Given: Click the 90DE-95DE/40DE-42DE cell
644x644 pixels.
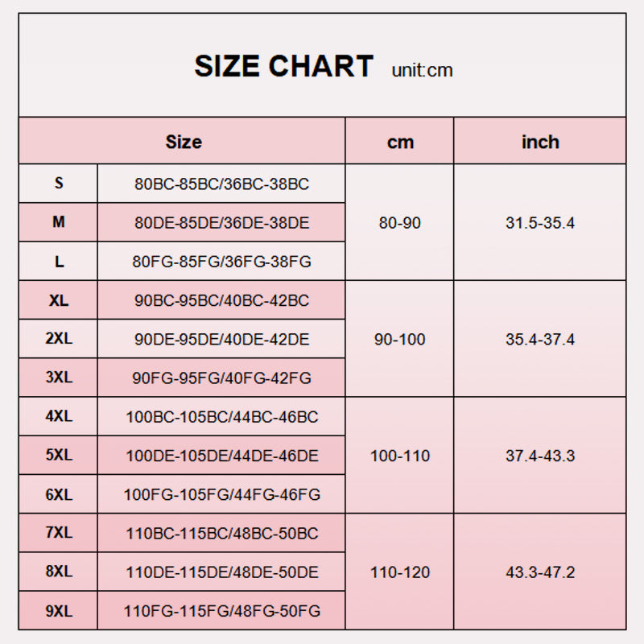Looking at the screenshot, I should 221,340.
